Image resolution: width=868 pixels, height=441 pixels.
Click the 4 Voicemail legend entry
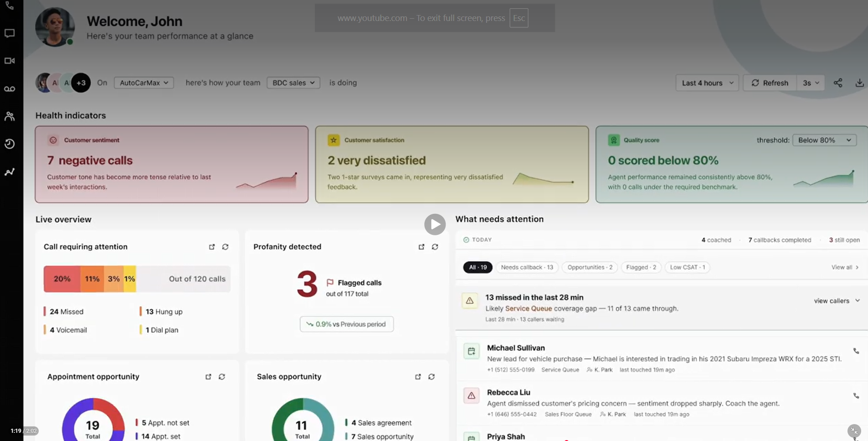(x=66, y=330)
